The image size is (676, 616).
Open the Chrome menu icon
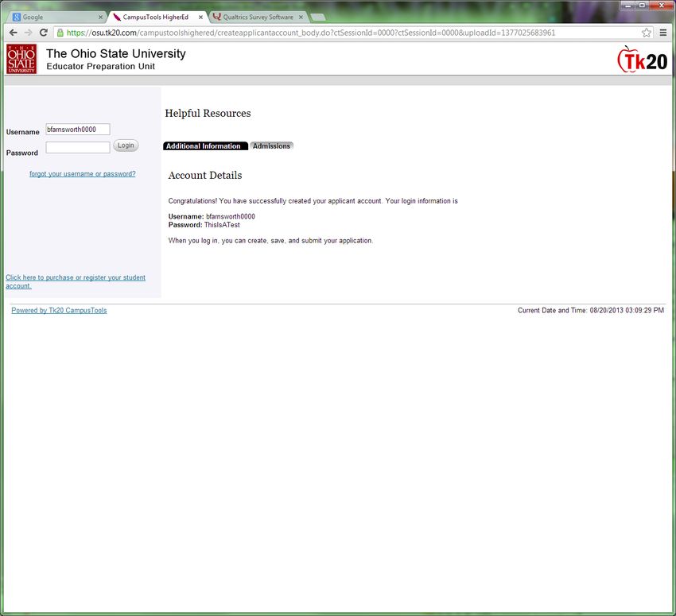pyautogui.click(x=663, y=33)
